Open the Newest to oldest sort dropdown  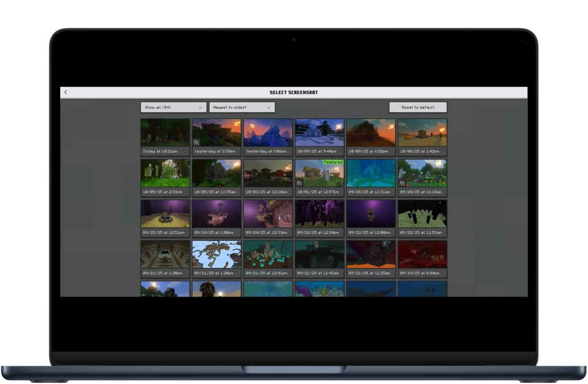[242, 107]
